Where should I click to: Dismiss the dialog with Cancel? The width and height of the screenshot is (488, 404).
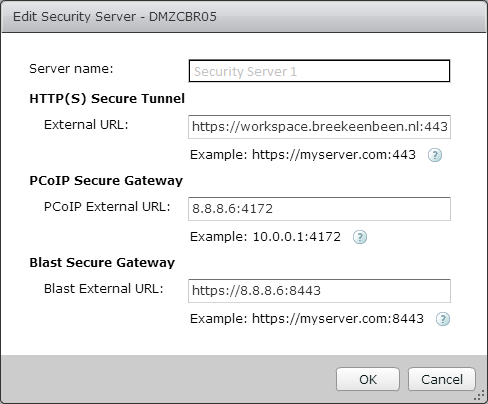coord(442,379)
